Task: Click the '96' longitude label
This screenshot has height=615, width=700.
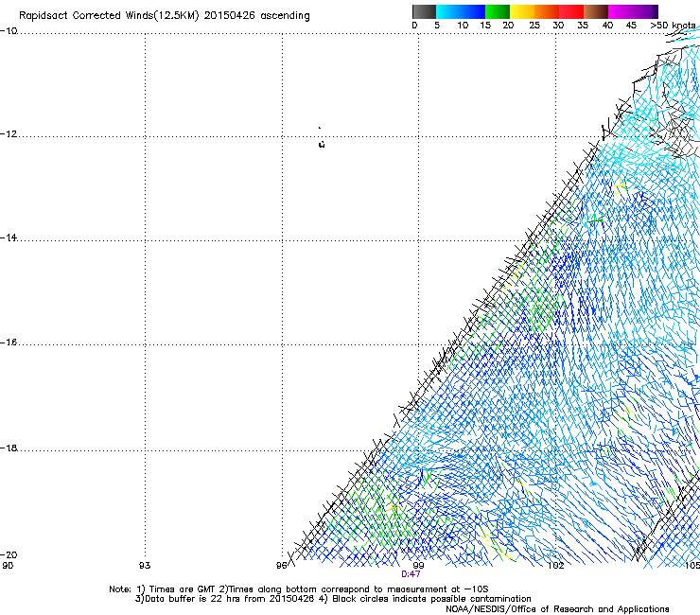Action: coord(281,566)
